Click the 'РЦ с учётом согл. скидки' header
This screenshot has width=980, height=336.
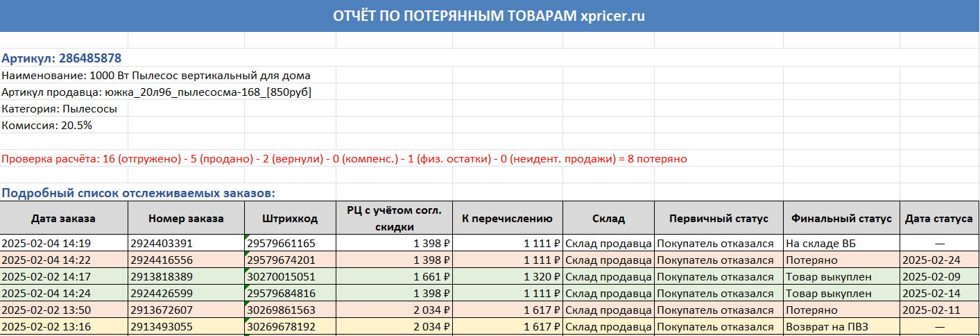point(394,219)
